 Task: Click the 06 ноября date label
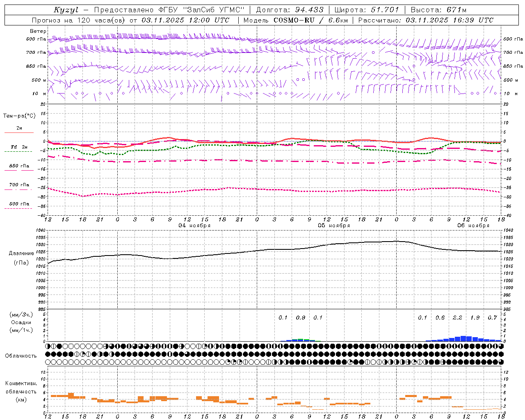473,226
